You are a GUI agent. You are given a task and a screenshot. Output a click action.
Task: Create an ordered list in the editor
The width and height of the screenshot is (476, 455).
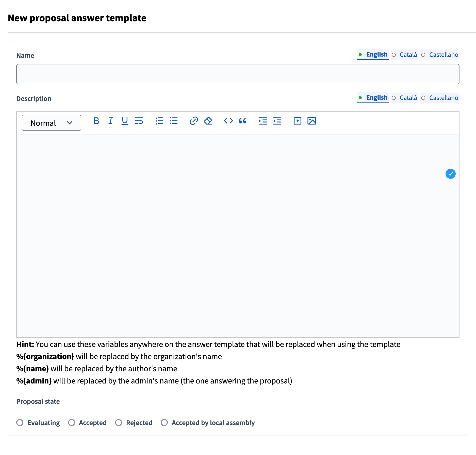click(159, 121)
